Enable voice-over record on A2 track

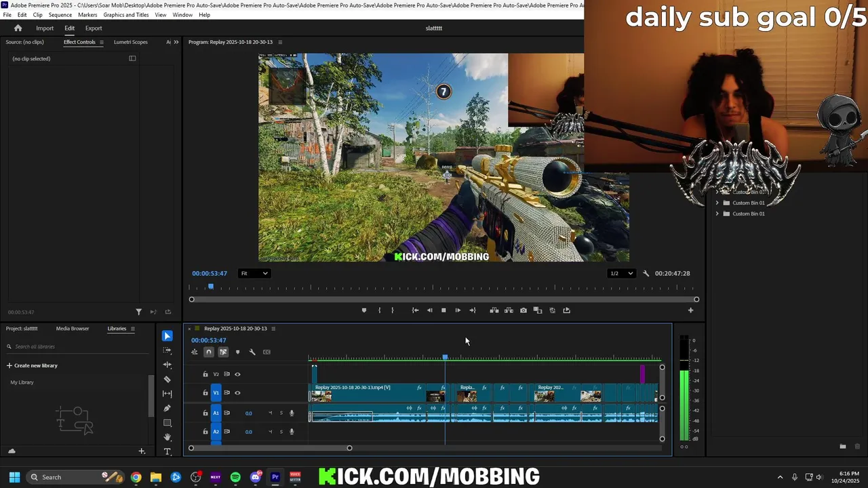pyautogui.click(x=292, y=432)
